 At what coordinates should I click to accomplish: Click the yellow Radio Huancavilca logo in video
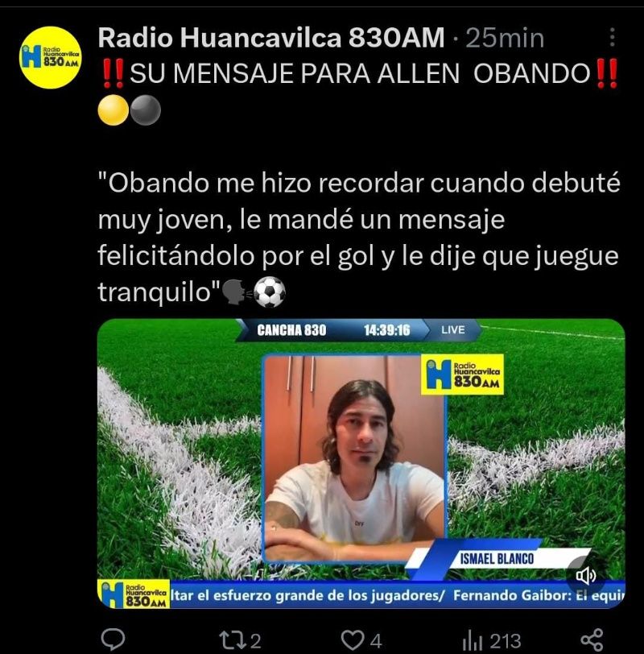click(x=462, y=375)
